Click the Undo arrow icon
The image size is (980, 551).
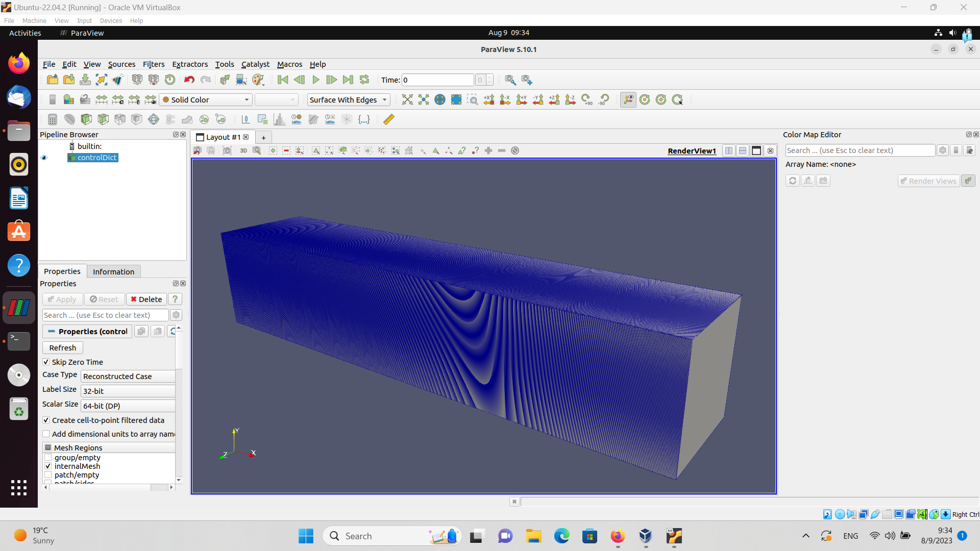click(189, 80)
